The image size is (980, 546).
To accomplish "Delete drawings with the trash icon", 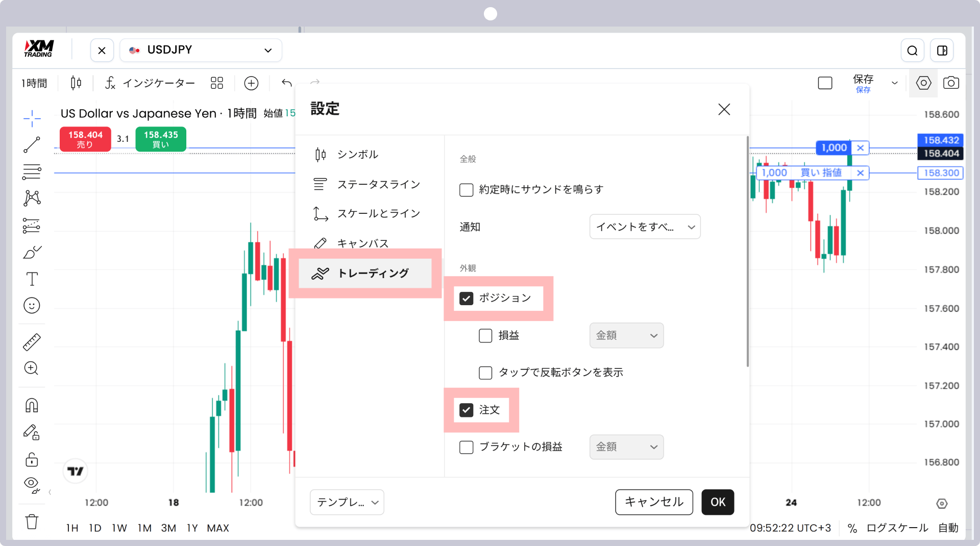I will click(x=32, y=522).
